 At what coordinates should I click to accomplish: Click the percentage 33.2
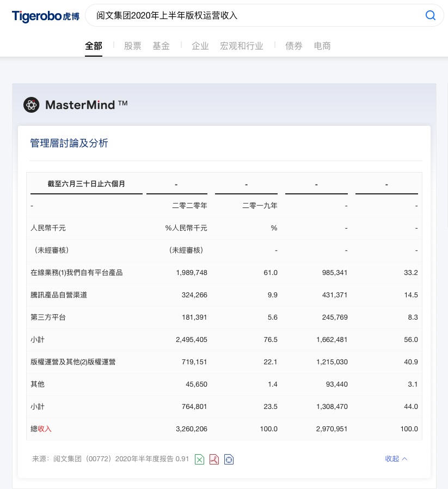tap(411, 273)
